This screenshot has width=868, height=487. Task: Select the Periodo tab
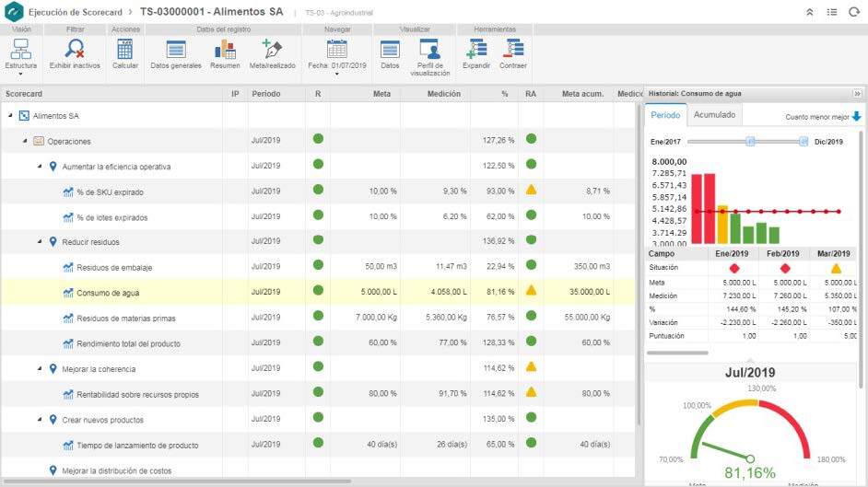(665, 115)
